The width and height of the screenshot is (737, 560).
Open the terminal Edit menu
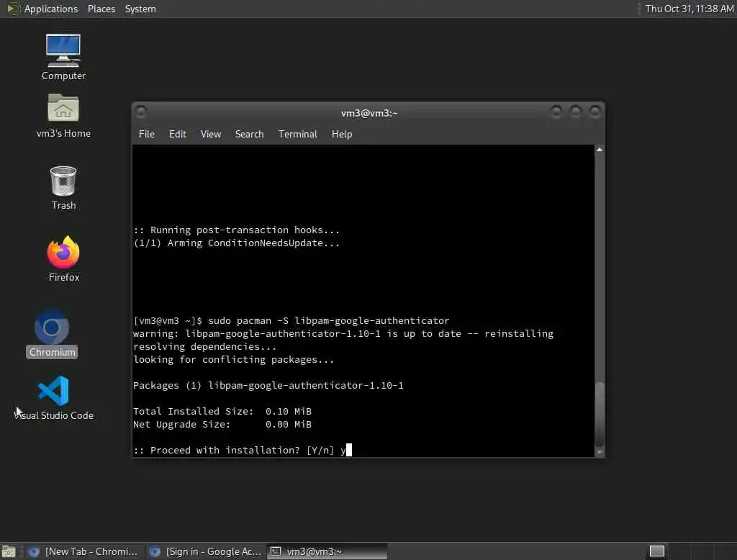pyautogui.click(x=177, y=134)
